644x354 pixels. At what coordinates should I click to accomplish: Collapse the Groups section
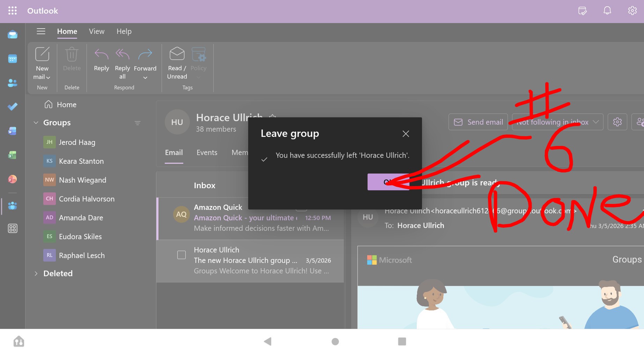click(36, 123)
